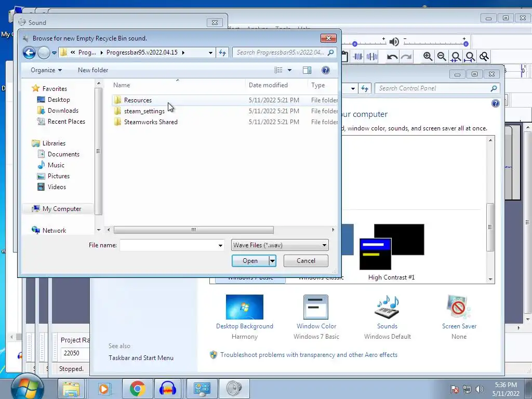Open Windows Explorer from the taskbar
The height and width of the screenshot is (399, 532).
[x=71, y=389]
